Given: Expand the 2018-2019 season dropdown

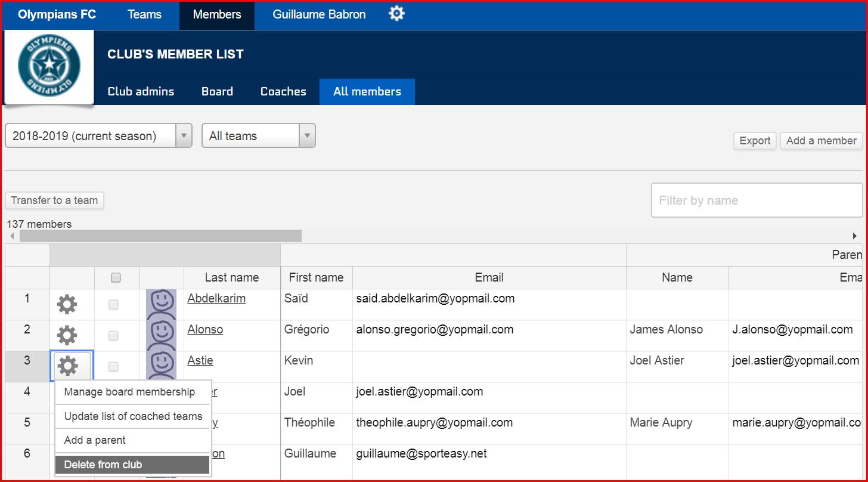Looking at the screenshot, I should point(98,136).
